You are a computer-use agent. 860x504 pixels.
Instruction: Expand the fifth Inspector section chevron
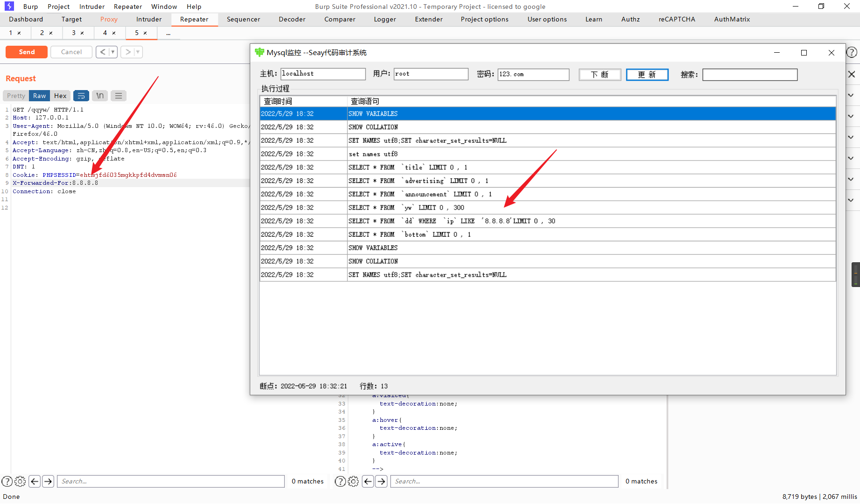click(x=851, y=179)
